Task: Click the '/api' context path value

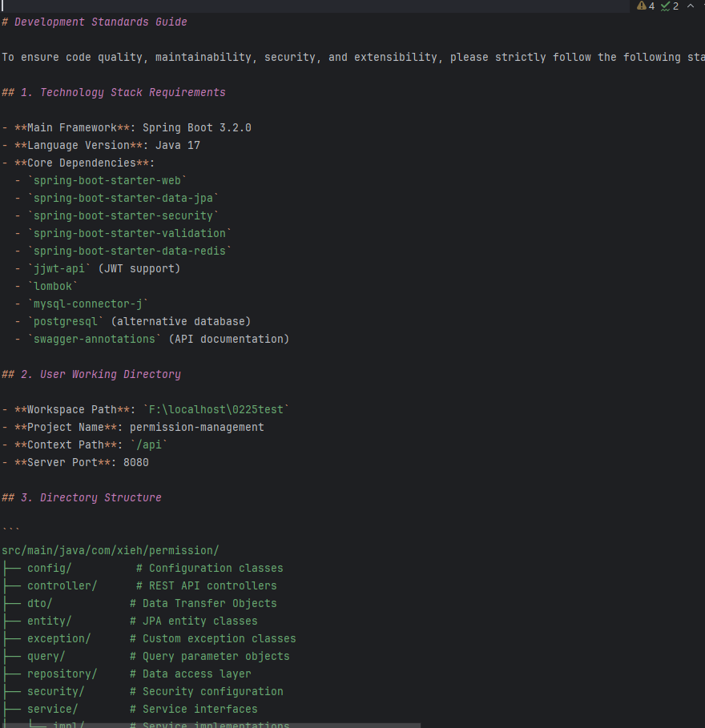Action: [x=148, y=445]
